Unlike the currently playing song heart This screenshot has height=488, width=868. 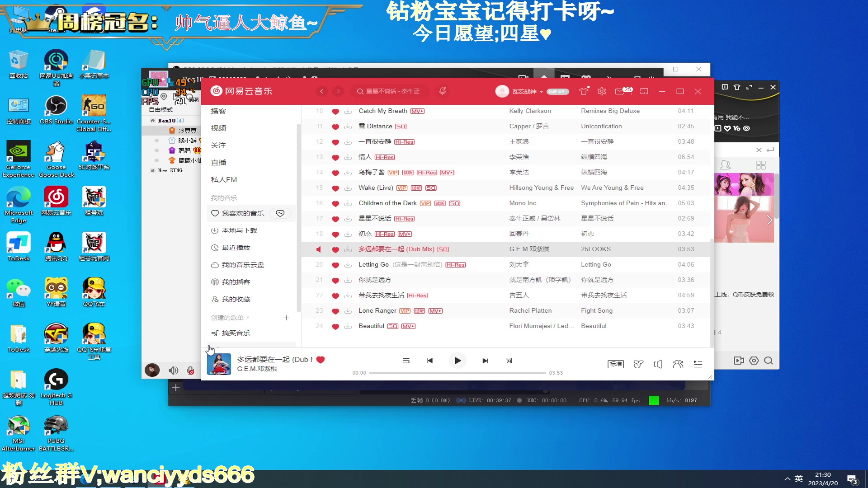(x=321, y=360)
